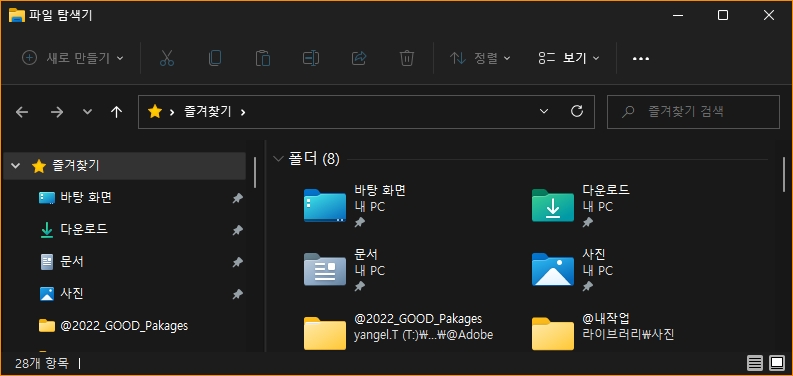Open 사진 folder in main pane
Viewport: 793px width, 376px height.
pos(553,269)
